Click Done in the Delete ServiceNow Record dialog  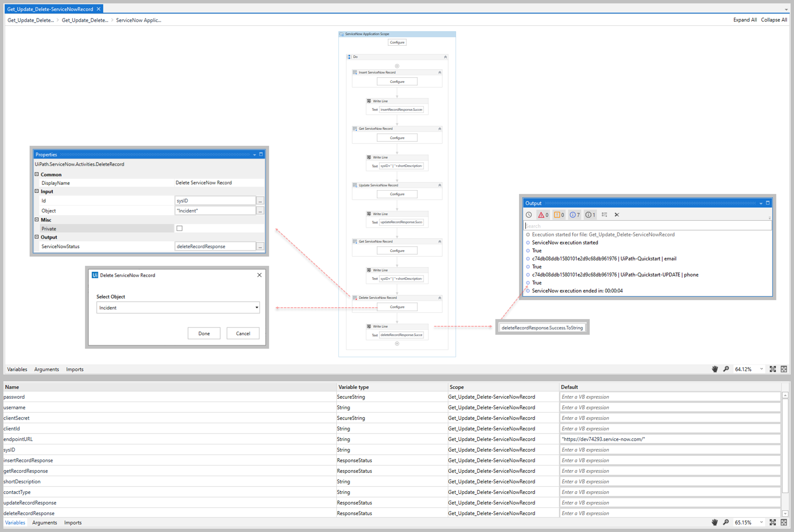click(204, 333)
